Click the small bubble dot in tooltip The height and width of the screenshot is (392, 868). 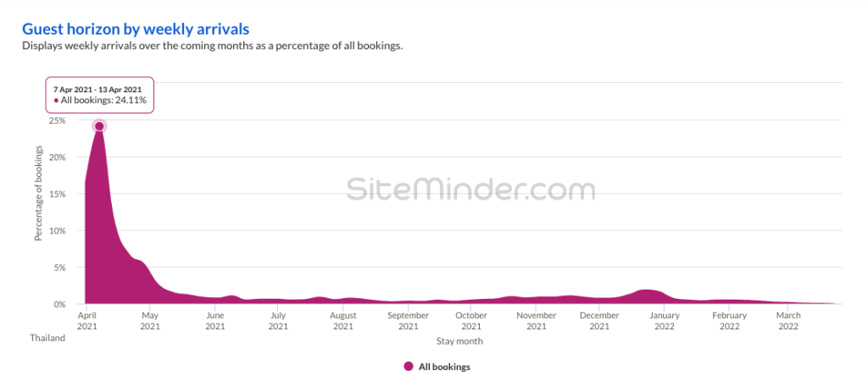point(56,101)
